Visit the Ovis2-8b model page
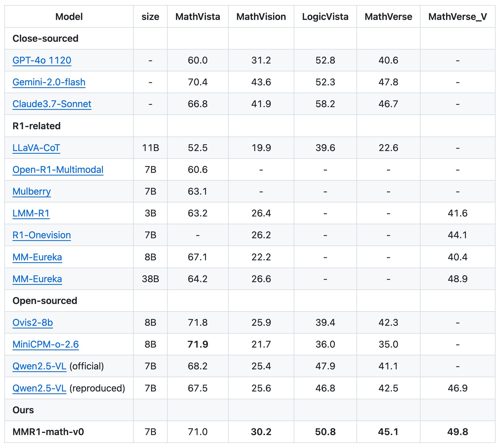Screen dimensions: 502x448 pyautogui.click(x=32, y=323)
